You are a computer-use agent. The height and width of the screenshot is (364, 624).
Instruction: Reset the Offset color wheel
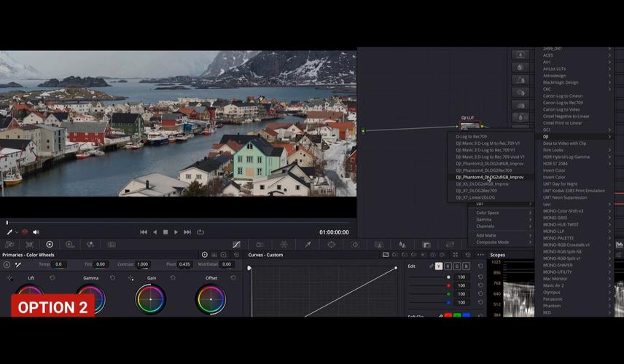[x=233, y=278]
